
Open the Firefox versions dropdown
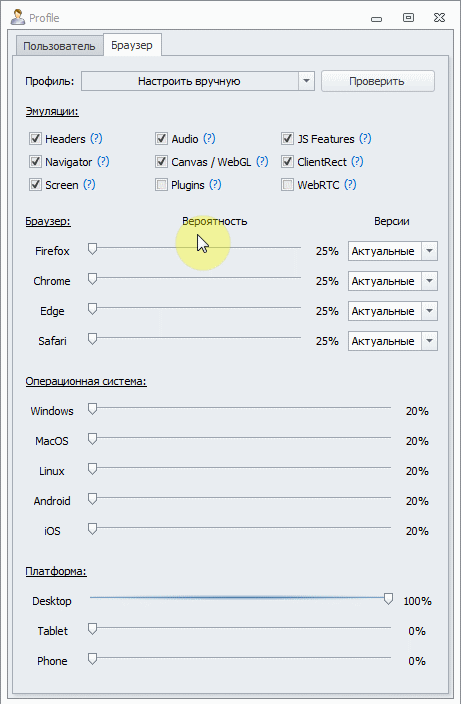click(429, 251)
